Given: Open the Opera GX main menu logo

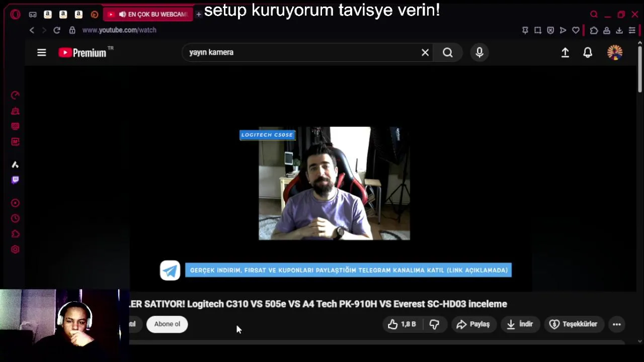Looking at the screenshot, I should point(15,14).
